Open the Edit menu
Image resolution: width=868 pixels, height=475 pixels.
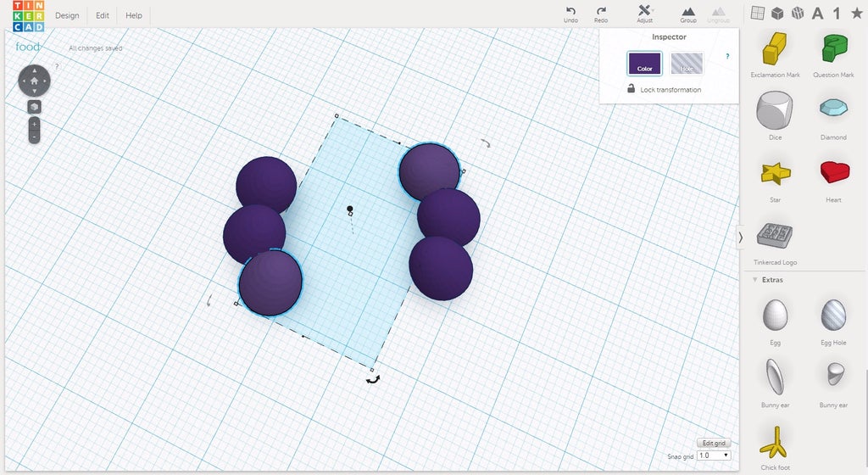(x=103, y=15)
